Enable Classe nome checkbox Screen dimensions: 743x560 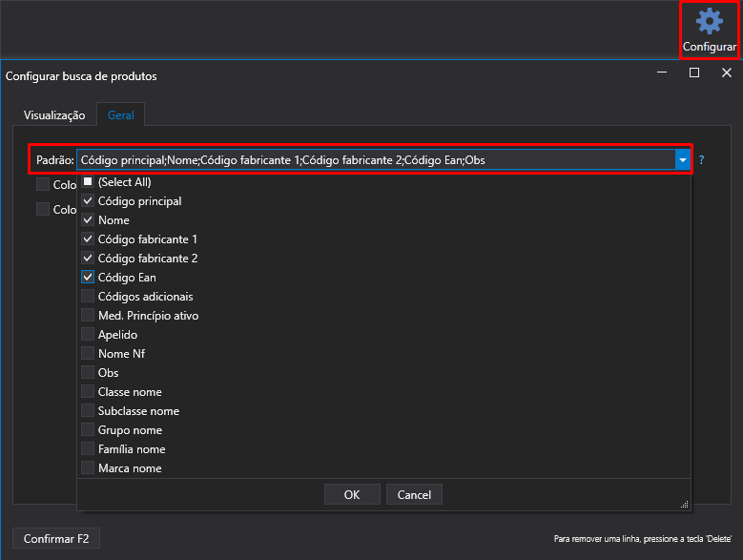tap(88, 392)
